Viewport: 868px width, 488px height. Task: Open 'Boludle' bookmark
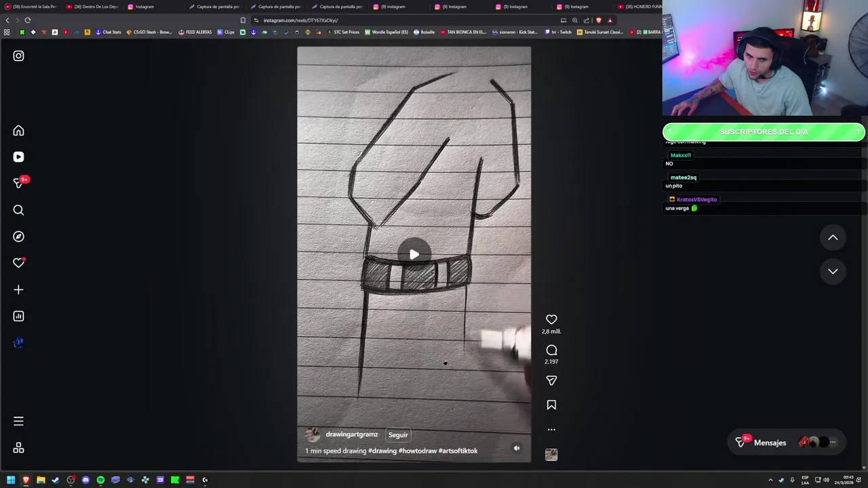(424, 32)
